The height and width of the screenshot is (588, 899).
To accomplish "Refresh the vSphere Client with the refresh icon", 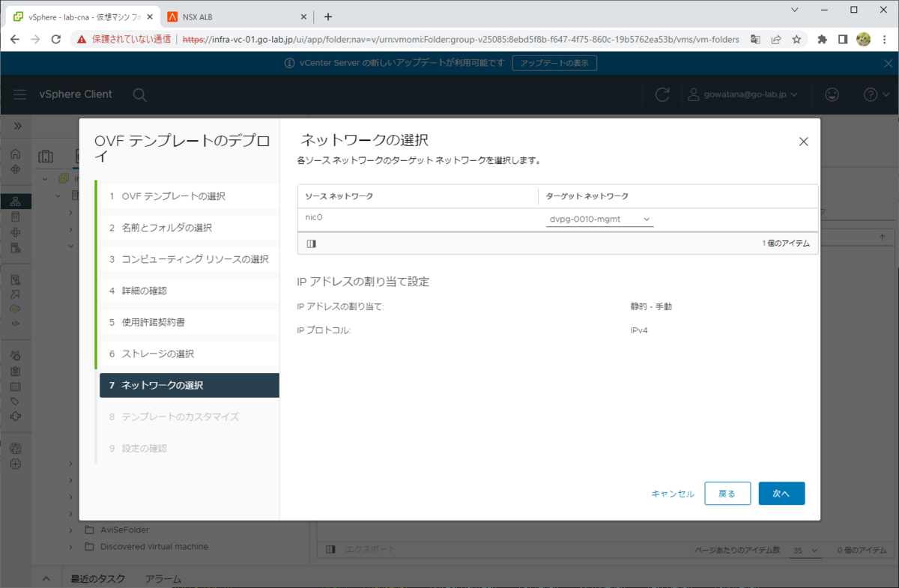I will 662,94.
